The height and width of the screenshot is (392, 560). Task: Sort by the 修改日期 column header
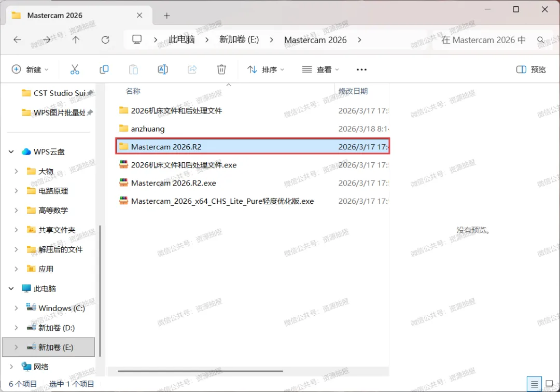tap(353, 91)
